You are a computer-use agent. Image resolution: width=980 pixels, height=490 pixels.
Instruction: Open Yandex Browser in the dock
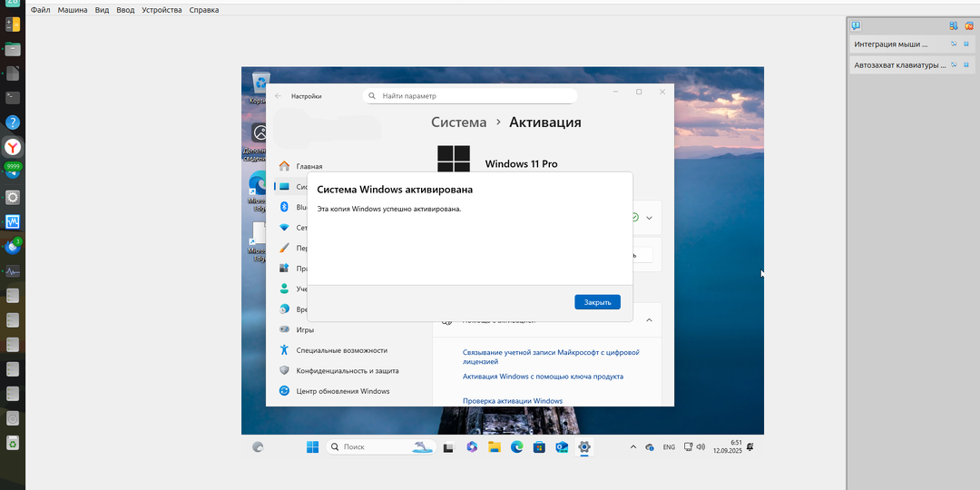(x=13, y=148)
